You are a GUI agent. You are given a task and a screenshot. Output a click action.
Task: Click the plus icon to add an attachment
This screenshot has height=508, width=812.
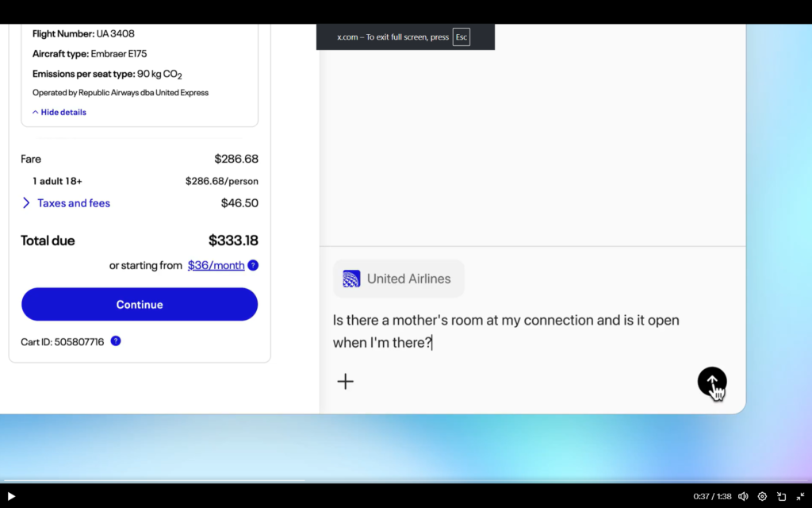pyautogui.click(x=345, y=382)
